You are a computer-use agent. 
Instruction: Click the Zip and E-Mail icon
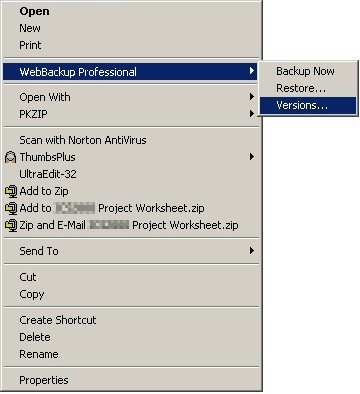11,225
